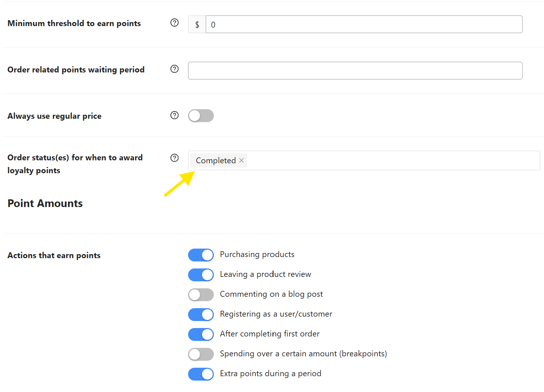Screen dimensions: 544x392
Task: Open help tooltip for Always use regular price
Action: [x=174, y=115]
